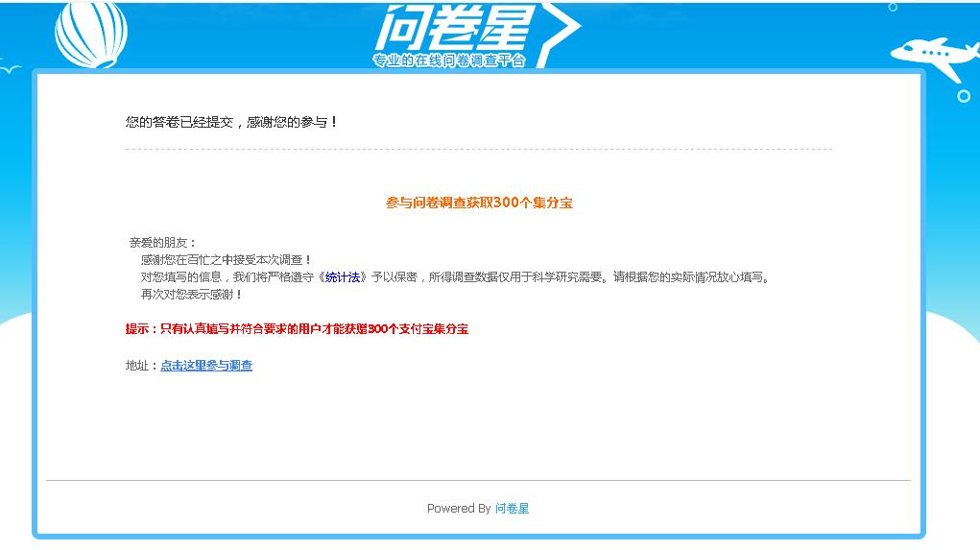Click the text 您的答卷已经提交，感谢您的参与！
The image size is (980, 550).
tap(231, 122)
